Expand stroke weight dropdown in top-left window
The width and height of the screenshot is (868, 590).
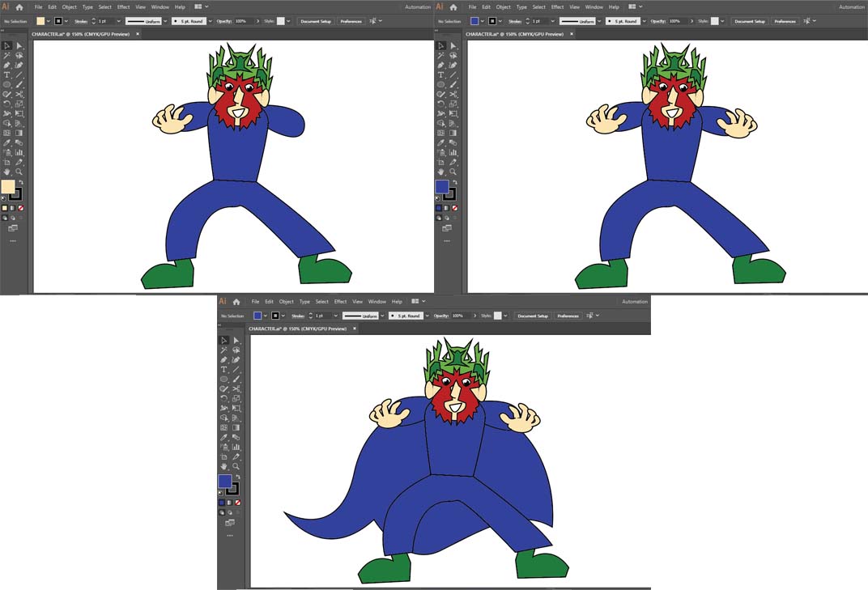(x=118, y=21)
